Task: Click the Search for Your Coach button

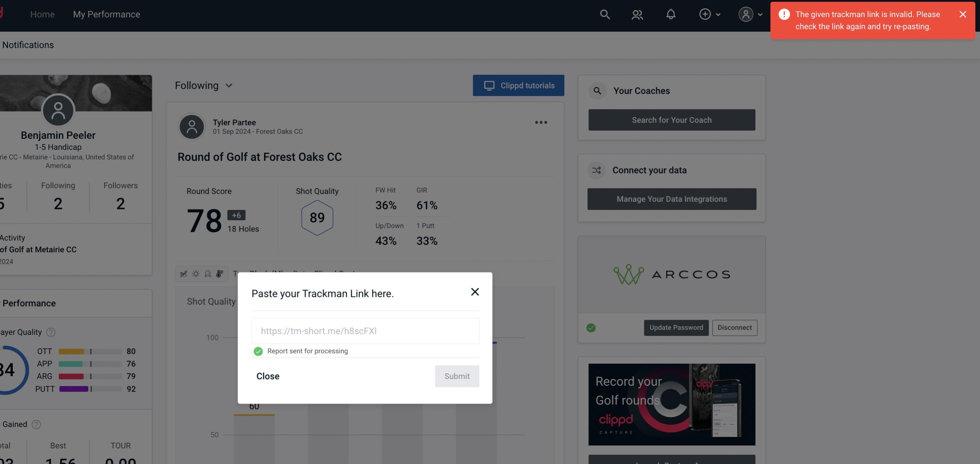Action: click(671, 120)
